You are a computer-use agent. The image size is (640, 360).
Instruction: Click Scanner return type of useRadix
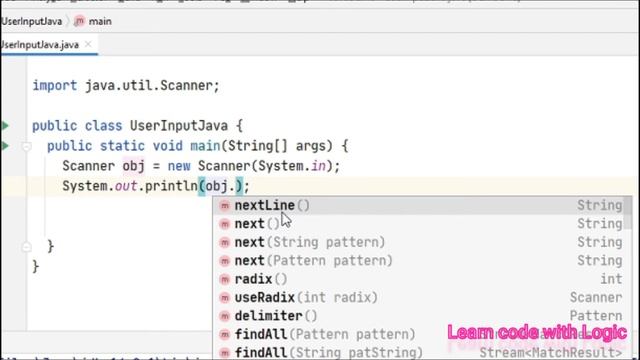pos(596,297)
